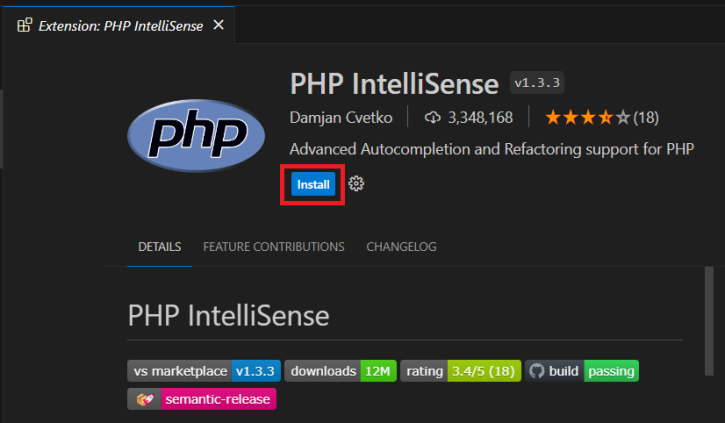
Task: Click the publisher name Damjan Cvetko
Action: (341, 117)
